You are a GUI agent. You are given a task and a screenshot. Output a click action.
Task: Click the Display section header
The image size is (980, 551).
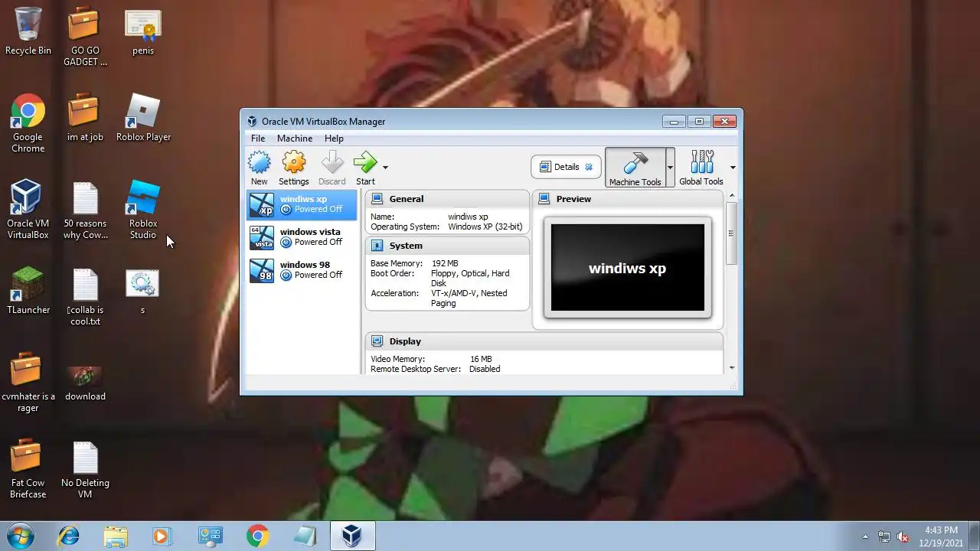pos(544,341)
